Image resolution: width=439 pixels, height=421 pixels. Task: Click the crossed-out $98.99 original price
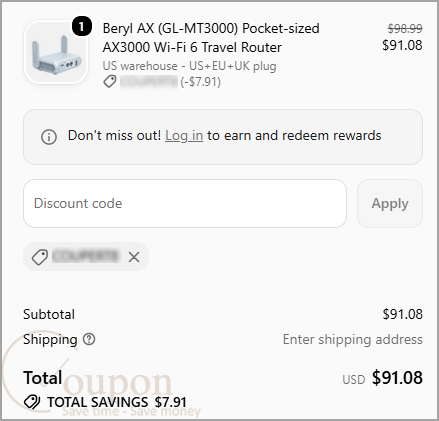pos(405,29)
